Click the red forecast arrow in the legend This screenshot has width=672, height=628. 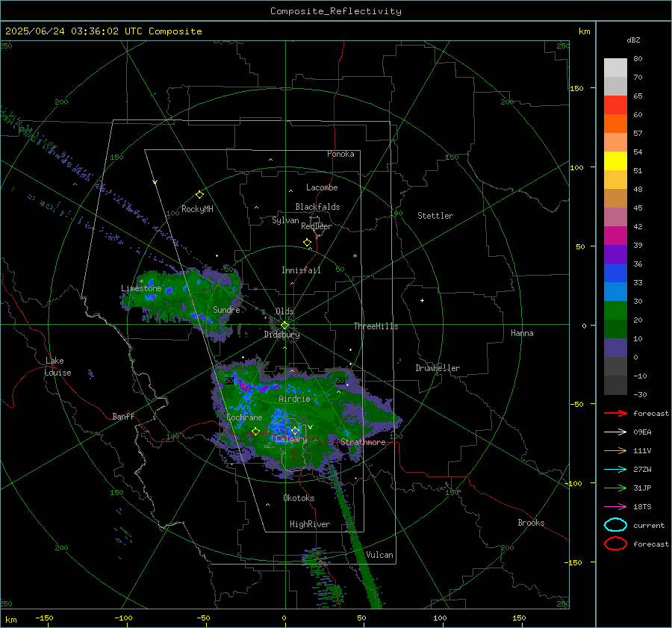[615, 413]
